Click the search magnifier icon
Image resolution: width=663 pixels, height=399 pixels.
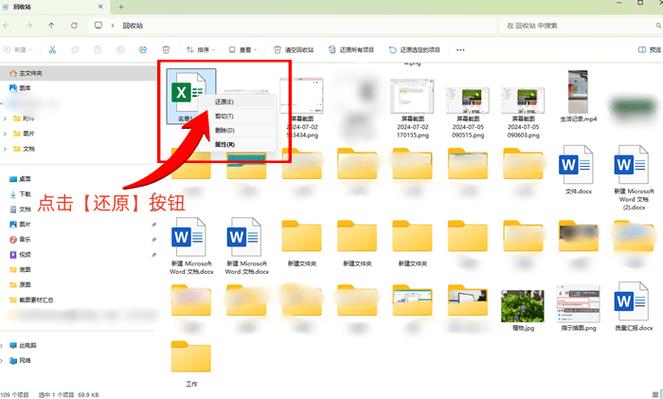[658, 26]
